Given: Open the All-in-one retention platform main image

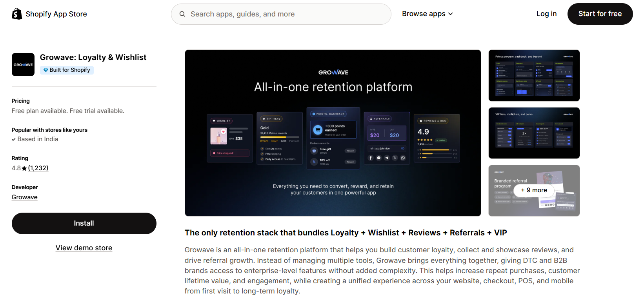Looking at the screenshot, I should point(333,133).
